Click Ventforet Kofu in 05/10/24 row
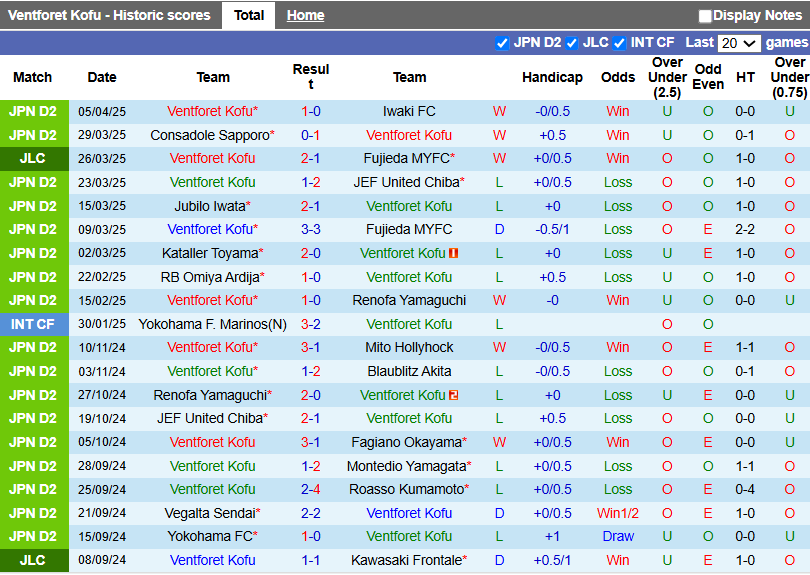This screenshot has width=810, height=575. pyautogui.click(x=212, y=443)
